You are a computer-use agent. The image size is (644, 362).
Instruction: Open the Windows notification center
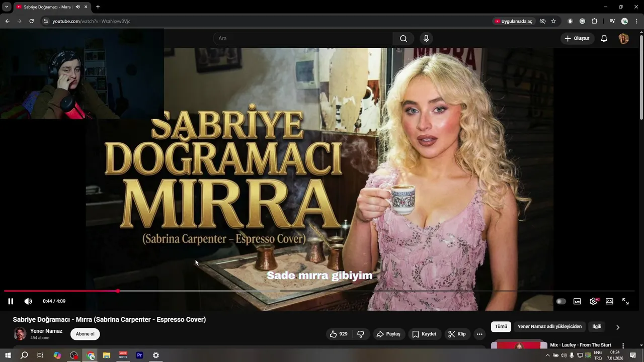[x=633, y=355]
